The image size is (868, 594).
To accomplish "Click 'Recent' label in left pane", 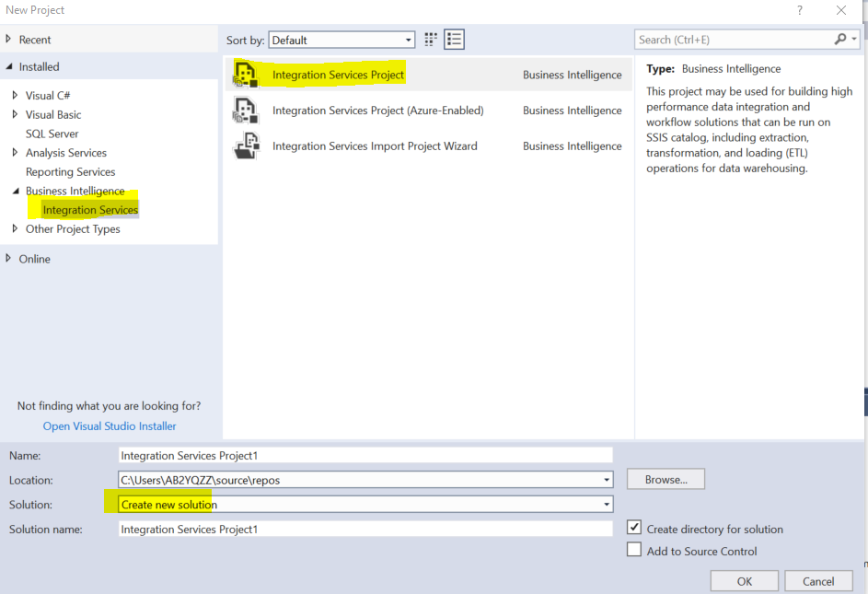I will point(35,40).
